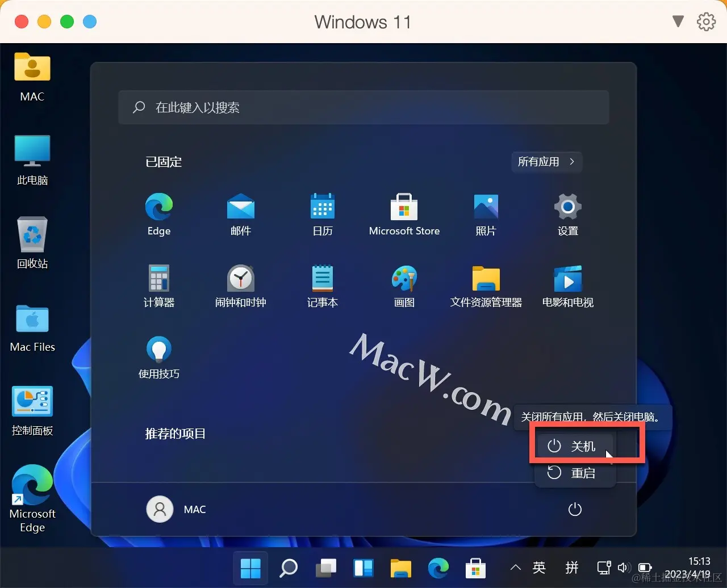Open the 照片 photos app

(x=486, y=215)
